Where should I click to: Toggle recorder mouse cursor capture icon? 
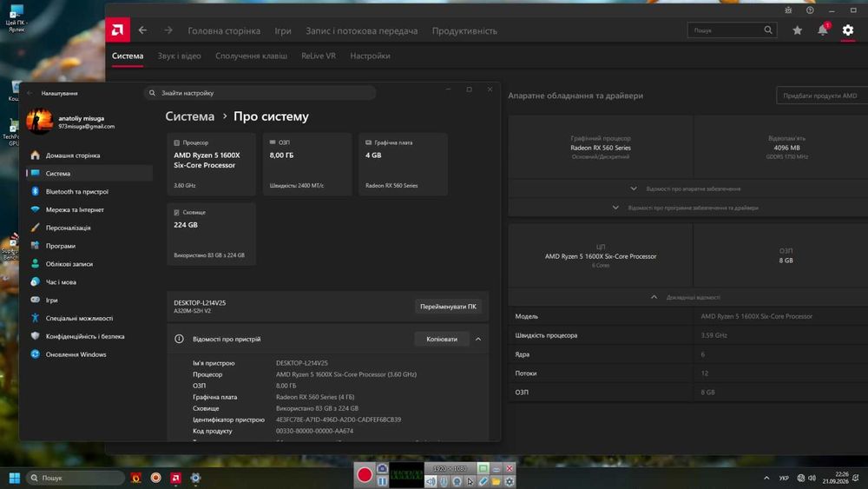470,481
